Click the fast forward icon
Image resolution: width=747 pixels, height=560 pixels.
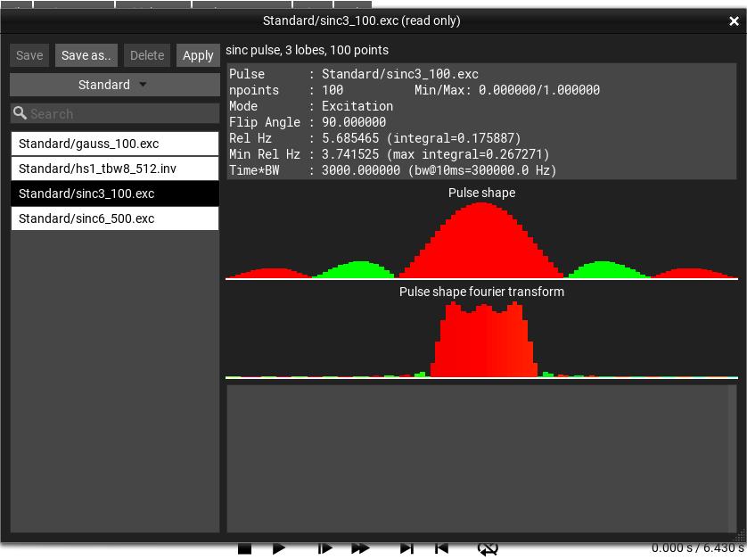click(360, 549)
